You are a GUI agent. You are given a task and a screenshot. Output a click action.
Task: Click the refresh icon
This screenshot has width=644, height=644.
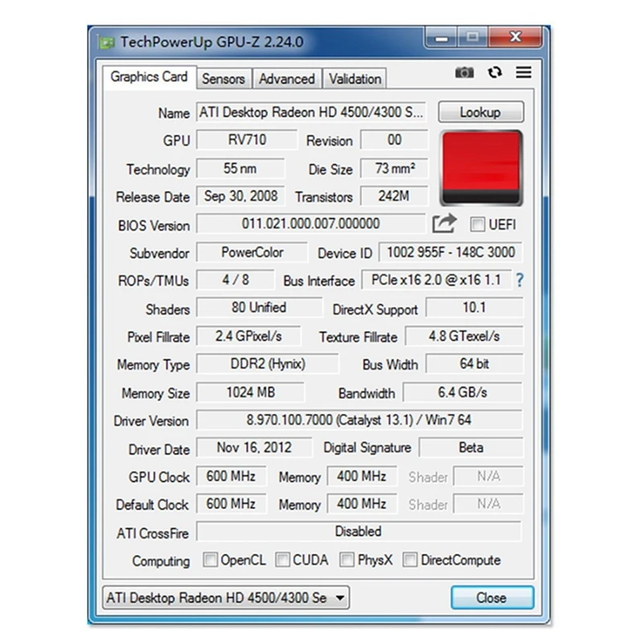tap(494, 72)
